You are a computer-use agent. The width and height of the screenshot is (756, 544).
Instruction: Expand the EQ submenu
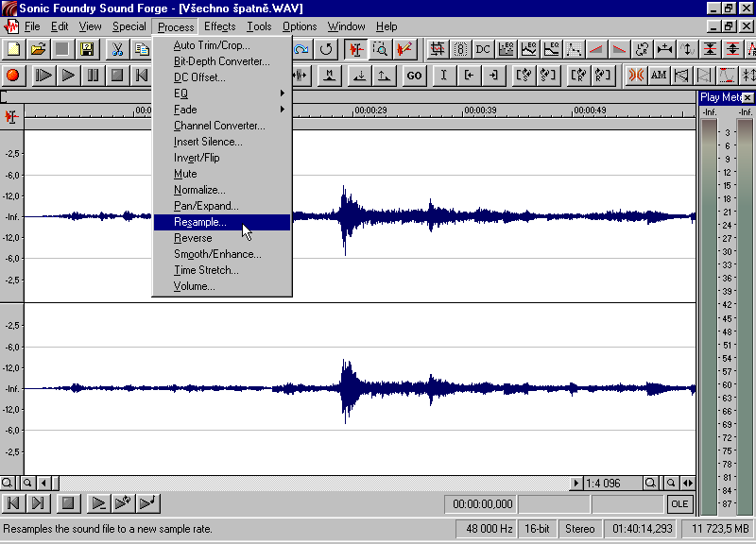click(222, 93)
